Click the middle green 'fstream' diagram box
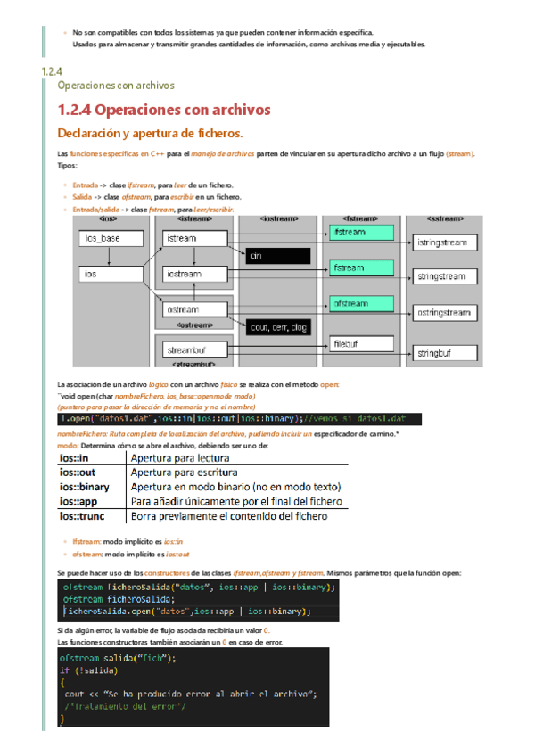 (361, 268)
